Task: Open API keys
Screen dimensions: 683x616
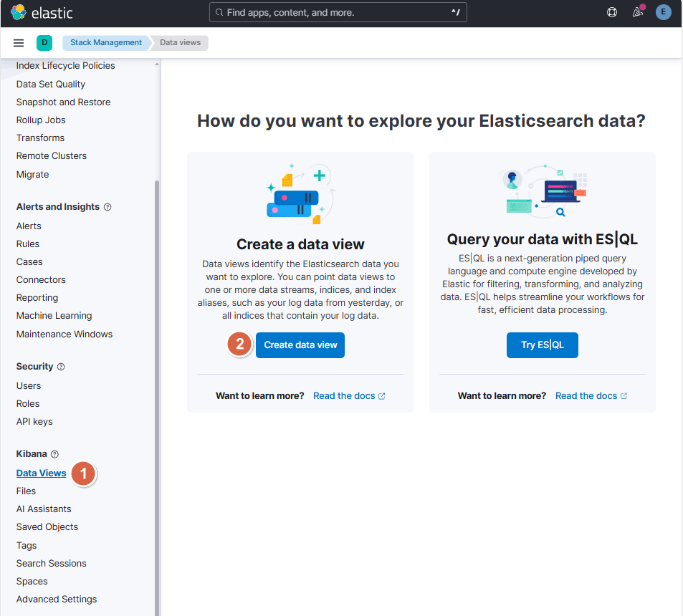Action: point(34,422)
